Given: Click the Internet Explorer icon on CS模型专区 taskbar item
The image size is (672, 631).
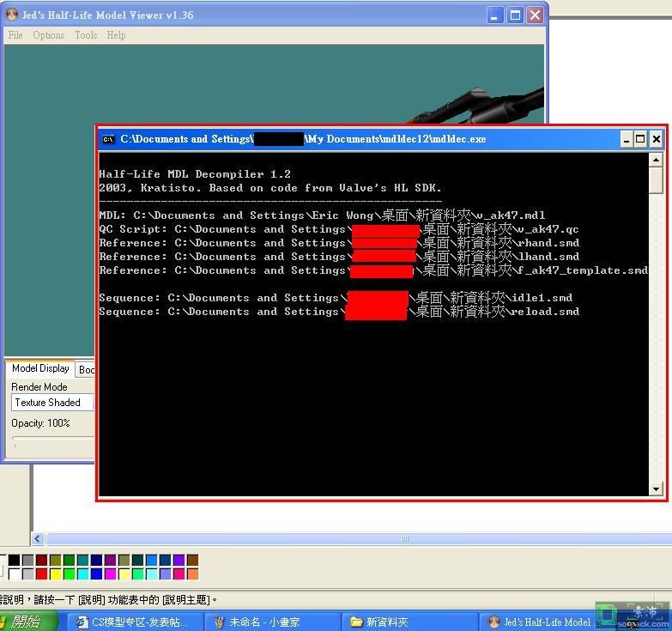Looking at the screenshot, I should (82, 622).
